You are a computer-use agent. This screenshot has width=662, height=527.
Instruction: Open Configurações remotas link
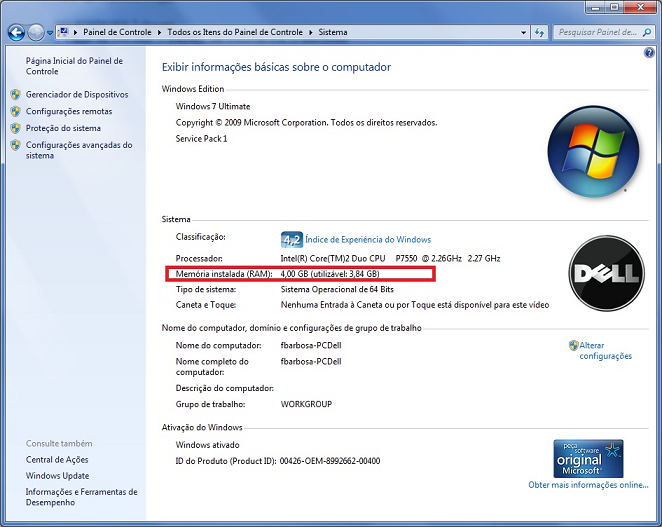(69, 111)
